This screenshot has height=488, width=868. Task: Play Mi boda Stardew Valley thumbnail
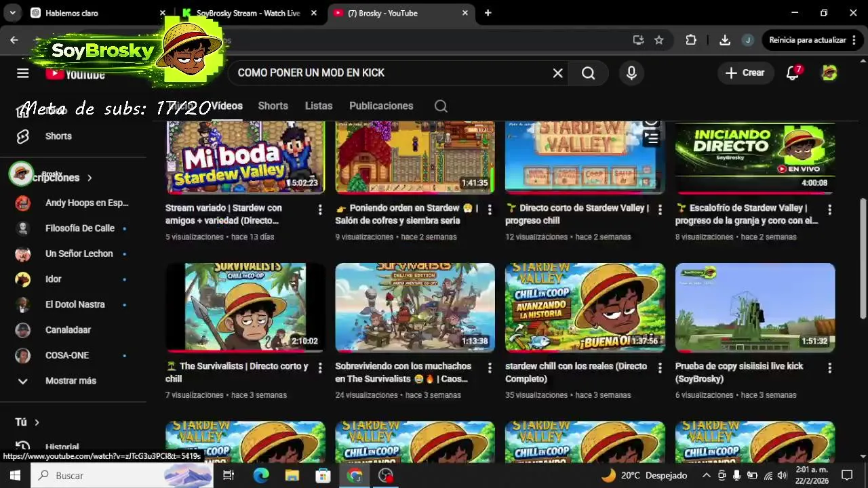(x=245, y=157)
